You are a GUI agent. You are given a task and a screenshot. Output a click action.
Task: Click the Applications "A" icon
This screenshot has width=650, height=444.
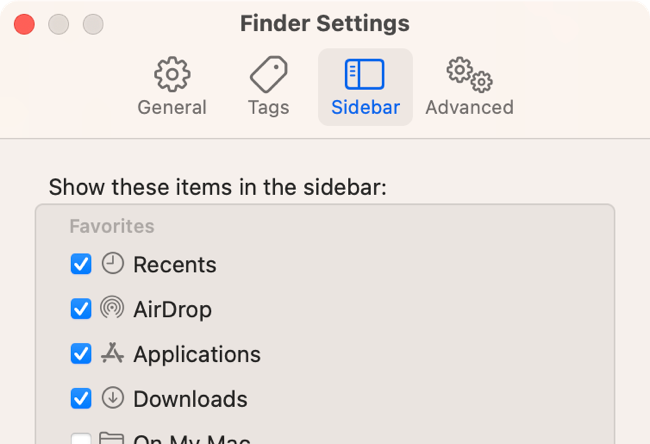[x=113, y=353]
